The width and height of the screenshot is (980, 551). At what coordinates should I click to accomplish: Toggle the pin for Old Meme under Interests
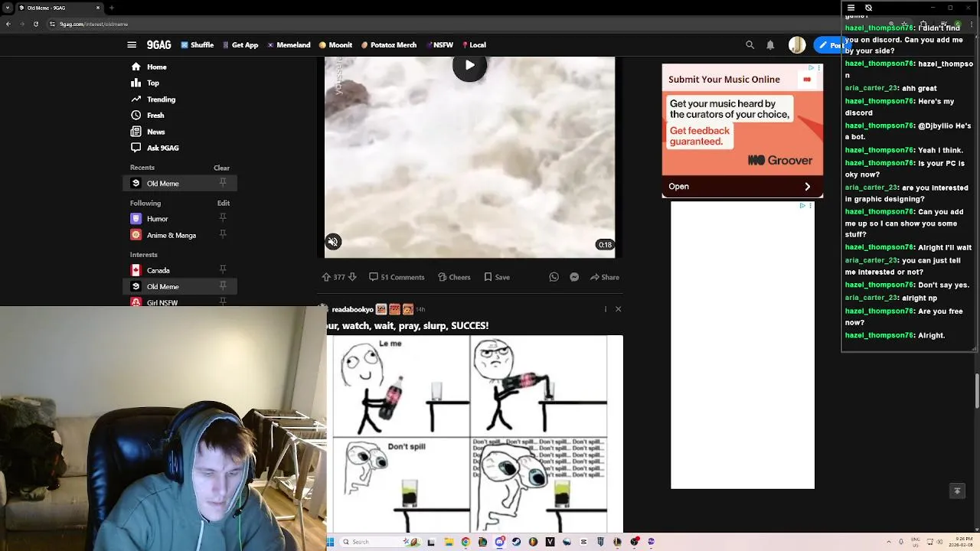[223, 286]
